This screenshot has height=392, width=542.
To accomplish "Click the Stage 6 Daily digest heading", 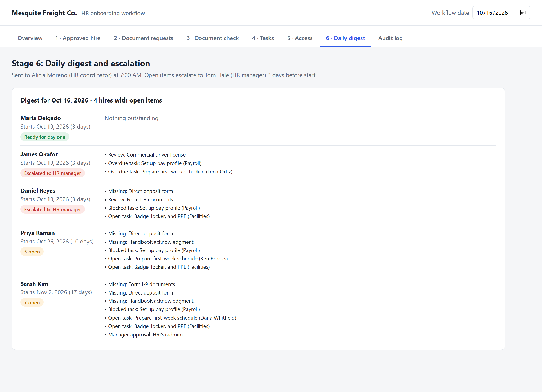I will [81, 64].
